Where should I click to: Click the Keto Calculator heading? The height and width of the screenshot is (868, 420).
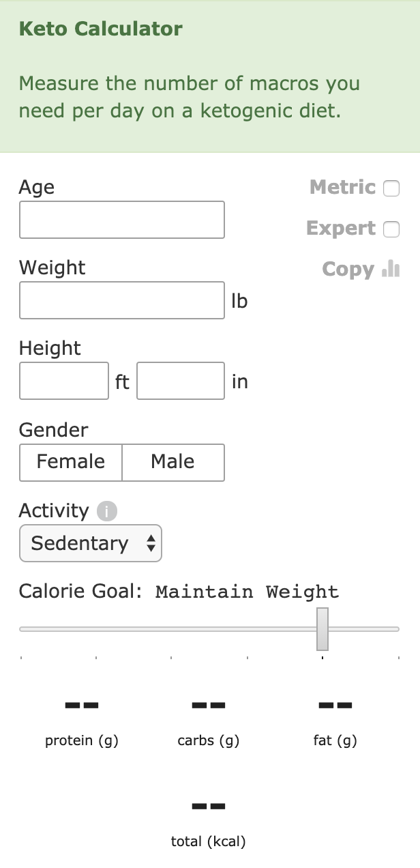pos(101,29)
